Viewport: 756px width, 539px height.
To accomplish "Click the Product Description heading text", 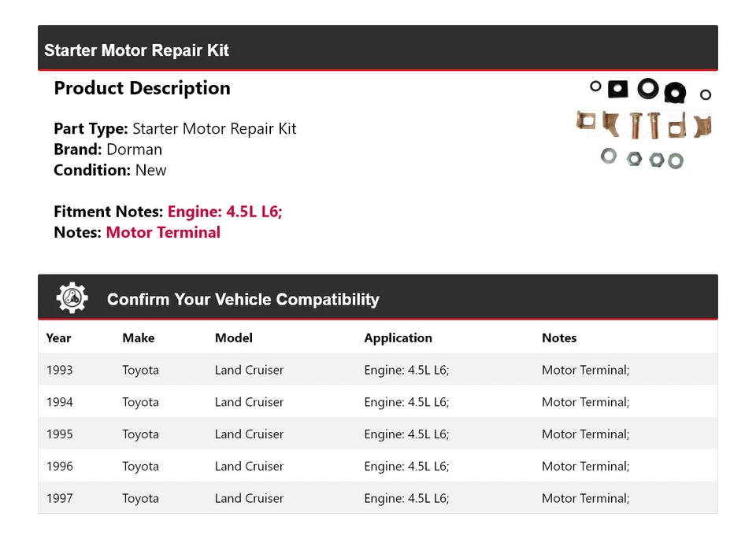I will 142,88.
